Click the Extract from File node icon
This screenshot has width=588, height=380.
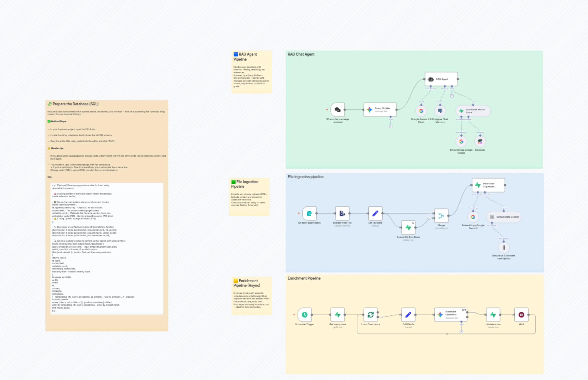tap(342, 214)
